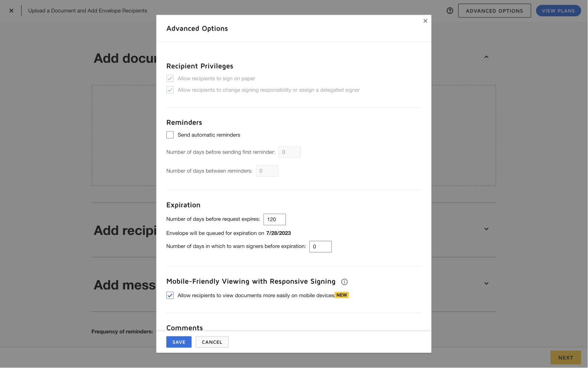Close the Advanced Options dialog

pos(425,21)
